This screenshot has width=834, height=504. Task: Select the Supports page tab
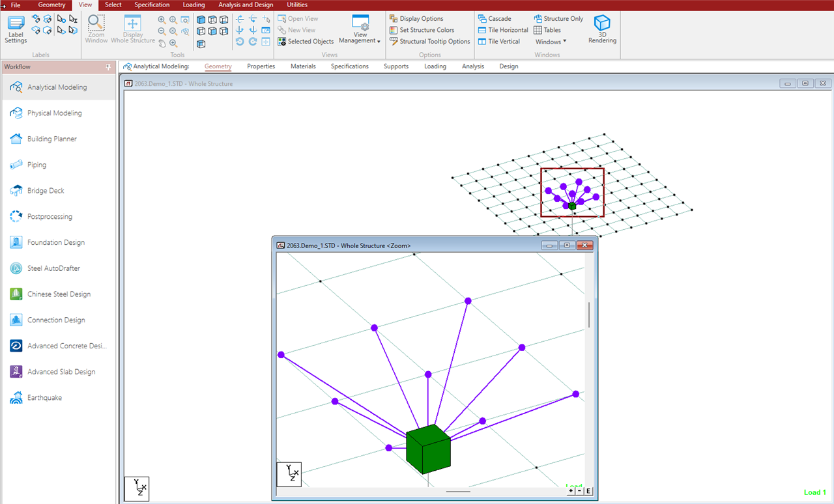(396, 66)
